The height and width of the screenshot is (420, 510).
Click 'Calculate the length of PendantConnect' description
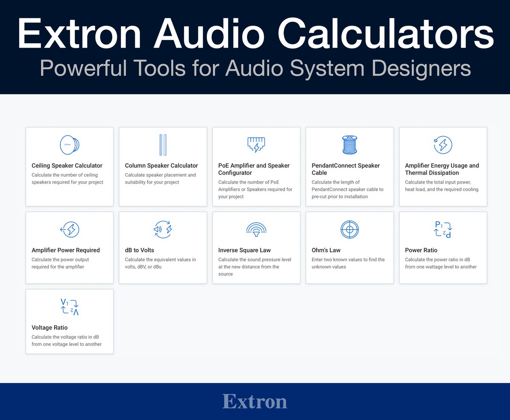tap(348, 190)
